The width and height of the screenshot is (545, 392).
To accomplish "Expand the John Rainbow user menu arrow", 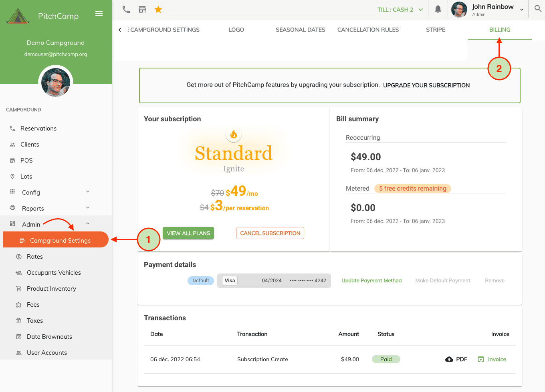I will [522, 10].
